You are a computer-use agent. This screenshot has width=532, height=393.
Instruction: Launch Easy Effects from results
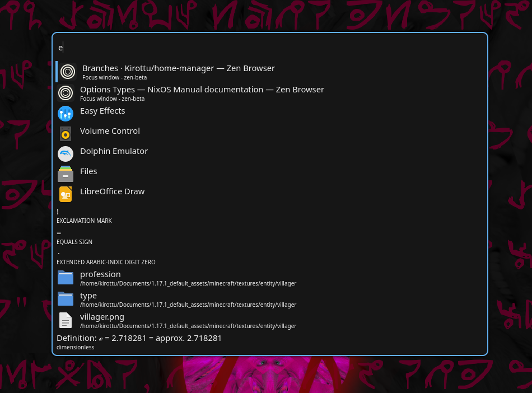coord(270,114)
